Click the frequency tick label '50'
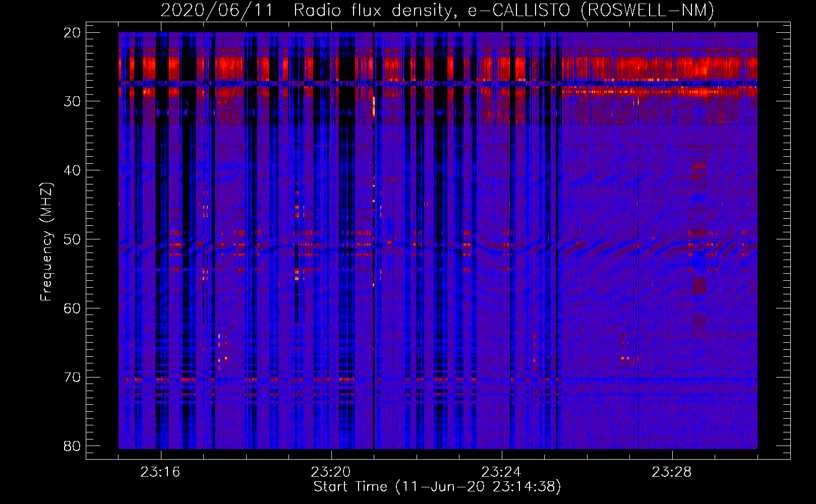Screen dimensions: 816x504 (72, 239)
